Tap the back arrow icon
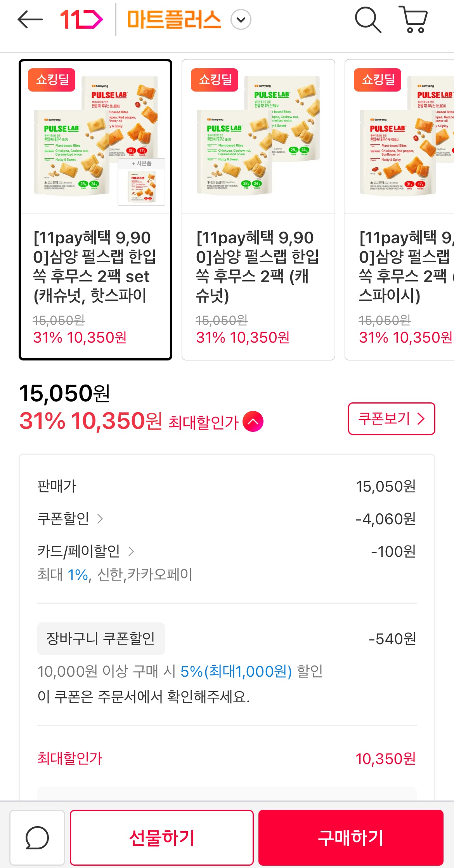Viewport: 454px width, 868px height. (30, 19)
